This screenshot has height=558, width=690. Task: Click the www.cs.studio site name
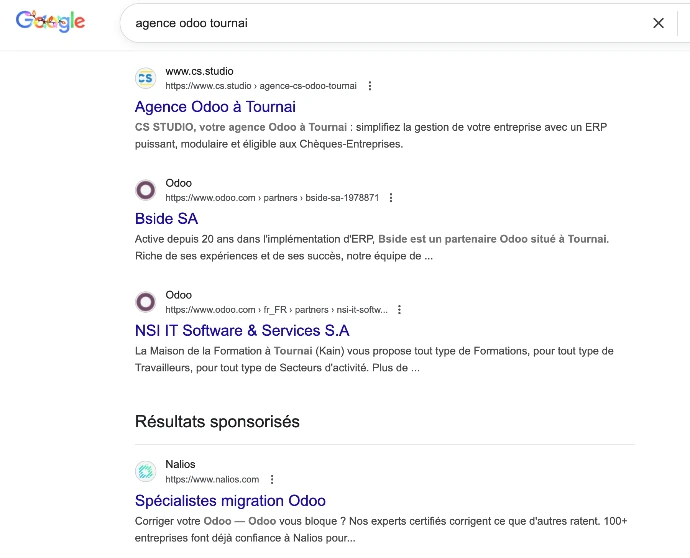(199, 71)
